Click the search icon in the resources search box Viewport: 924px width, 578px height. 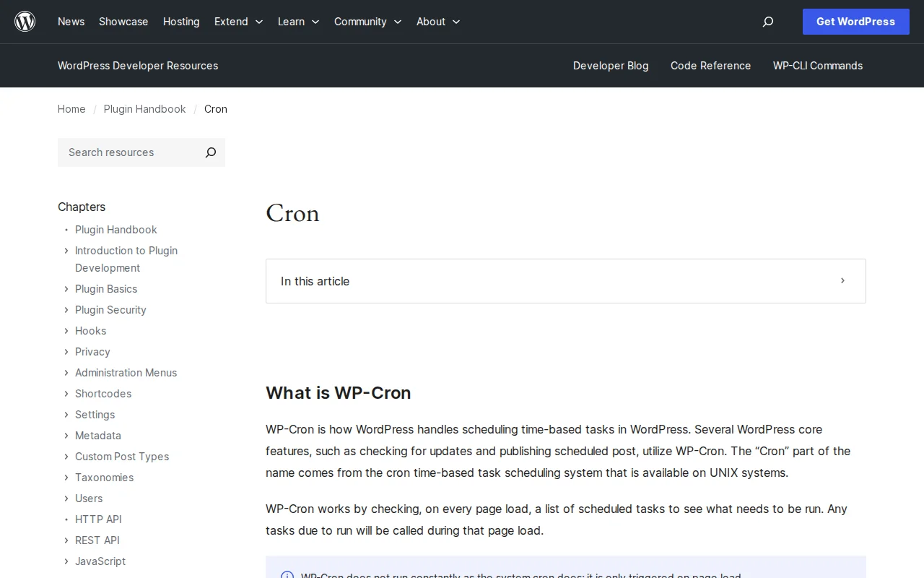[210, 152]
